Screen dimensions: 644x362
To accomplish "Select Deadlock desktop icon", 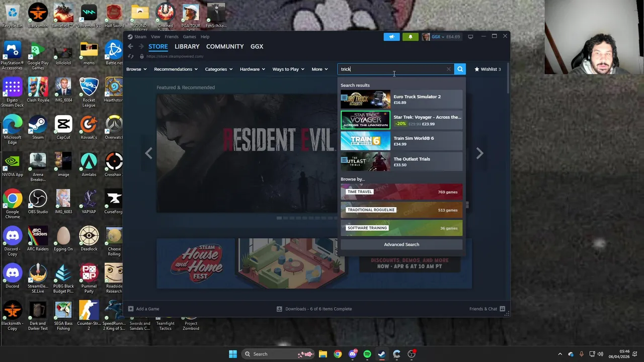I will (x=89, y=239).
